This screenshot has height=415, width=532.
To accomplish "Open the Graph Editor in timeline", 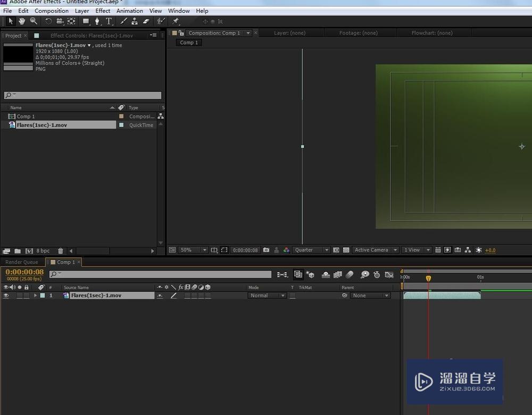I will (x=389, y=275).
